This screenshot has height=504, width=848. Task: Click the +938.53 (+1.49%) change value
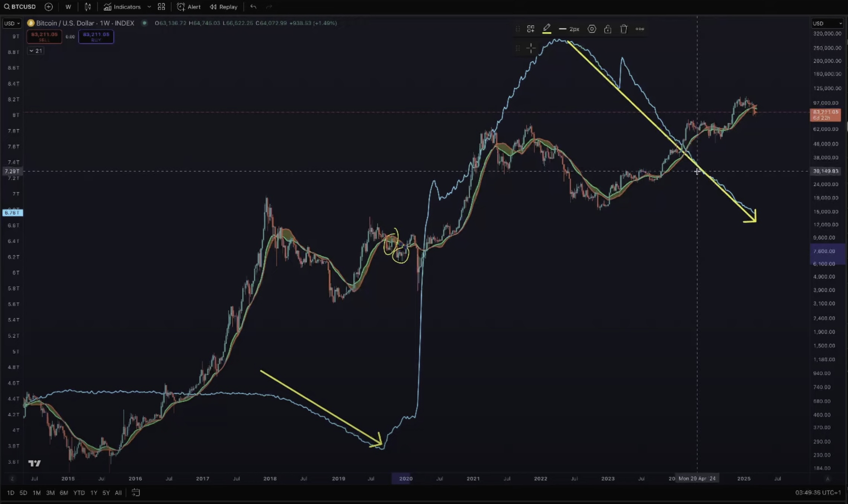pyautogui.click(x=313, y=23)
